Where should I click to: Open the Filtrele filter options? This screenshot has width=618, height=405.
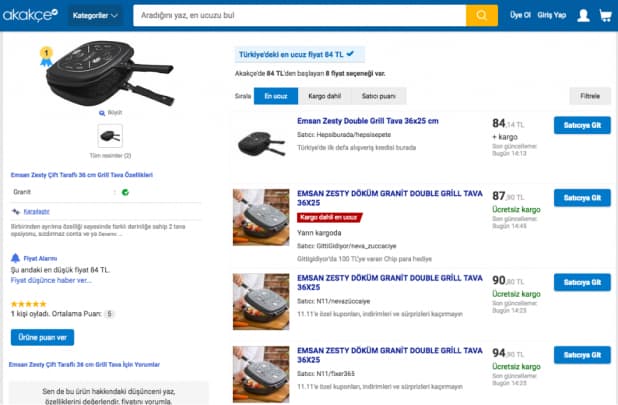(589, 96)
